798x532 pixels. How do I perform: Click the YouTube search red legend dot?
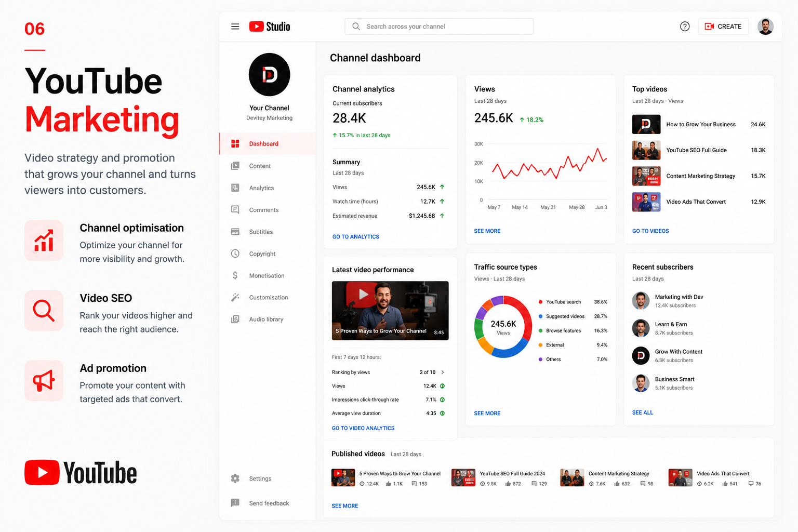[541, 302]
